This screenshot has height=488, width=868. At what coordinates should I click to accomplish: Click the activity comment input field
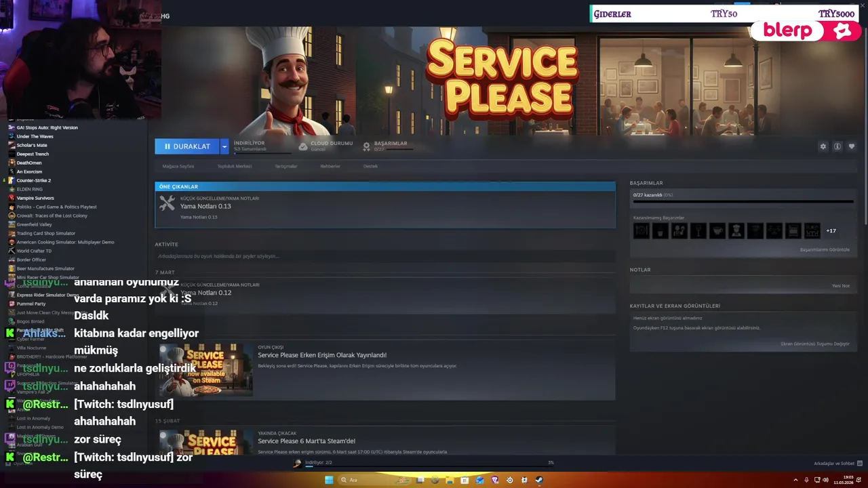click(385, 256)
